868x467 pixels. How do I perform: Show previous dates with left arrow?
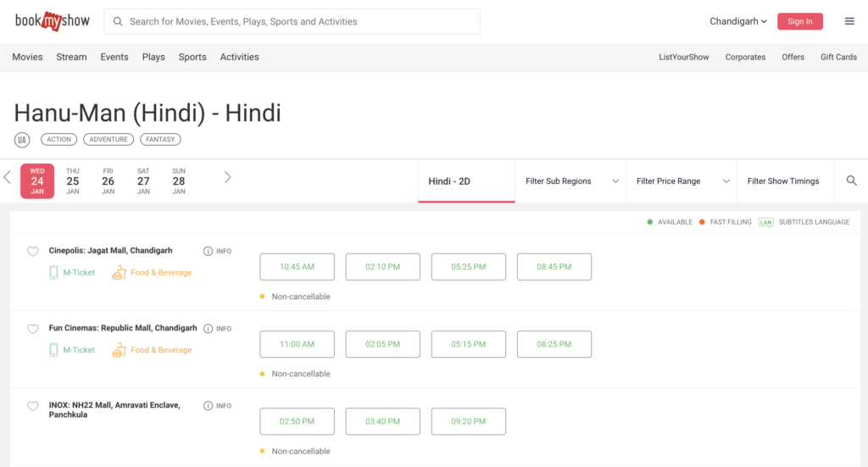(x=8, y=177)
